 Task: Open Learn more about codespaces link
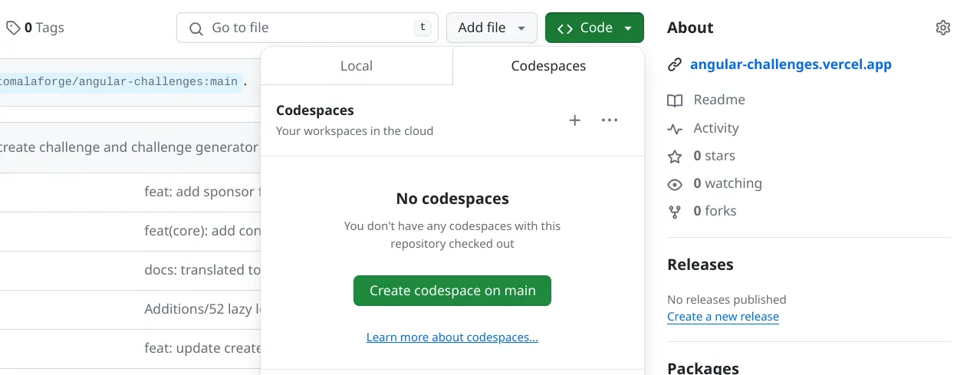click(452, 337)
